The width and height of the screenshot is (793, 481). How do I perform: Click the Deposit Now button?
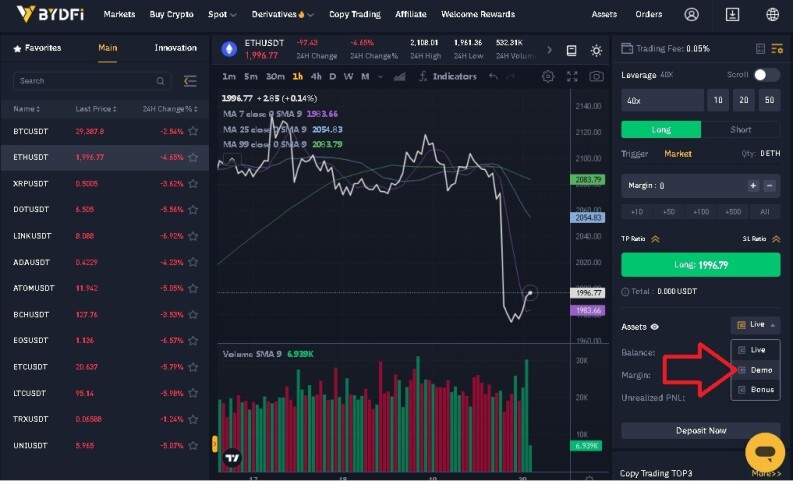click(x=700, y=431)
